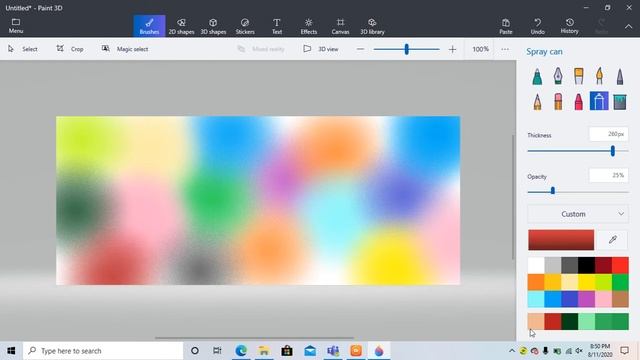
Task: Select the Calligraphy pen brush
Action: point(558,76)
